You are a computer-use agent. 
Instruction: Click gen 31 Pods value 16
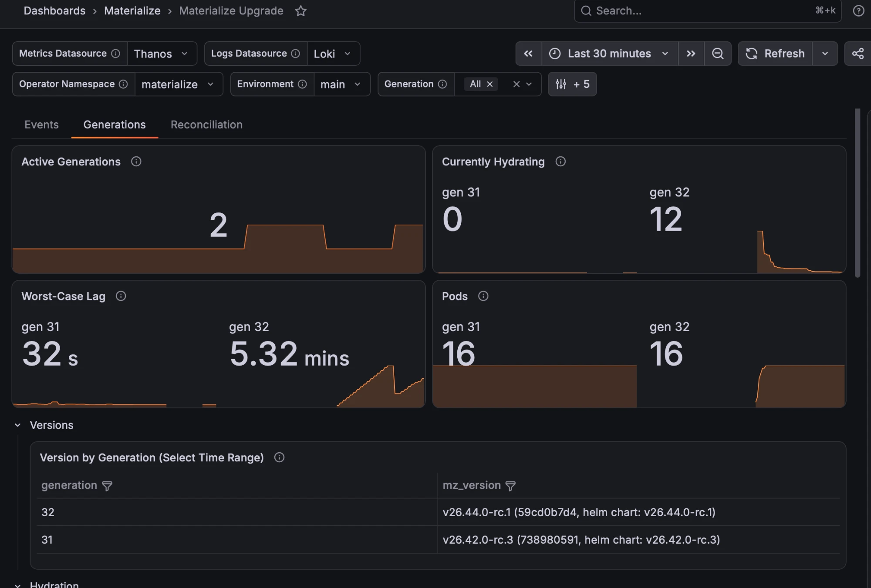[x=459, y=354]
